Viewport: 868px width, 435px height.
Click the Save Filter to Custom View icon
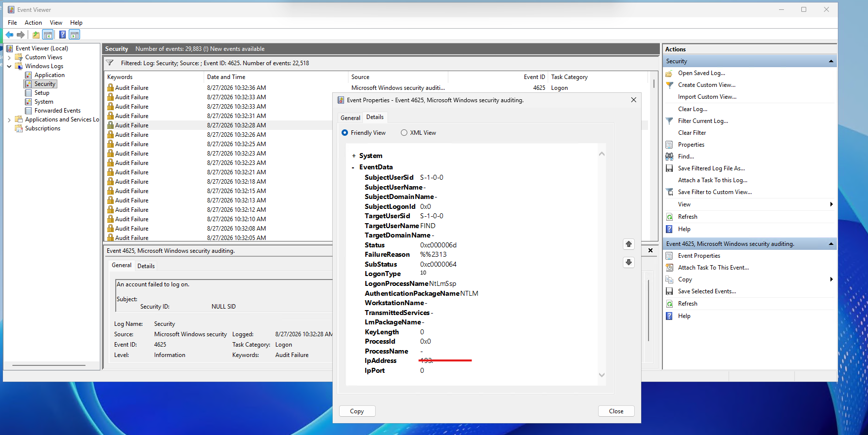(669, 192)
